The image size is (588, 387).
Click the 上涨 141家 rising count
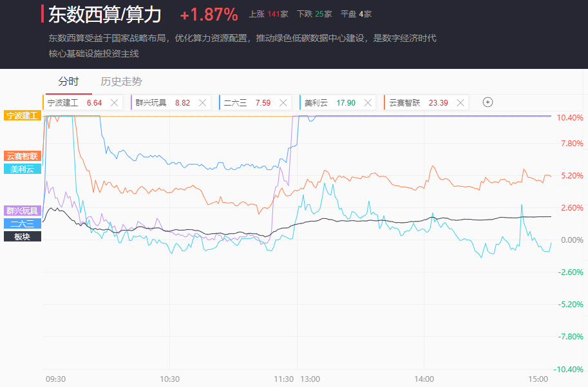click(269, 14)
